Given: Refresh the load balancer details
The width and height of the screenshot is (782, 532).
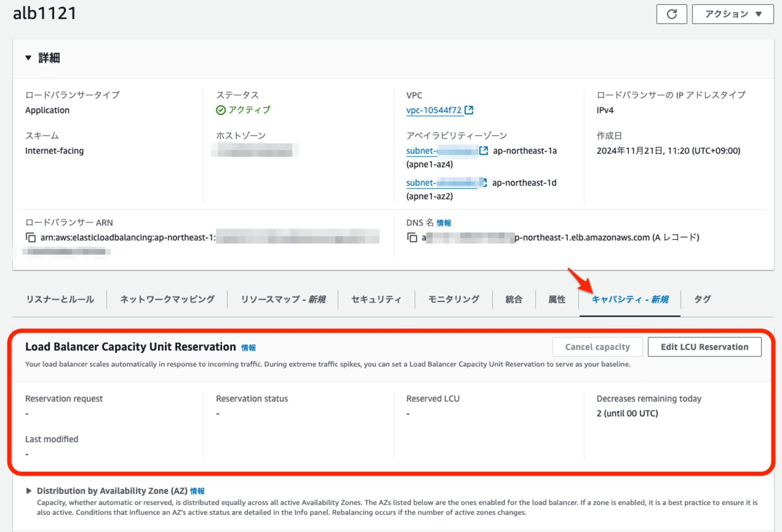Looking at the screenshot, I should (x=671, y=14).
